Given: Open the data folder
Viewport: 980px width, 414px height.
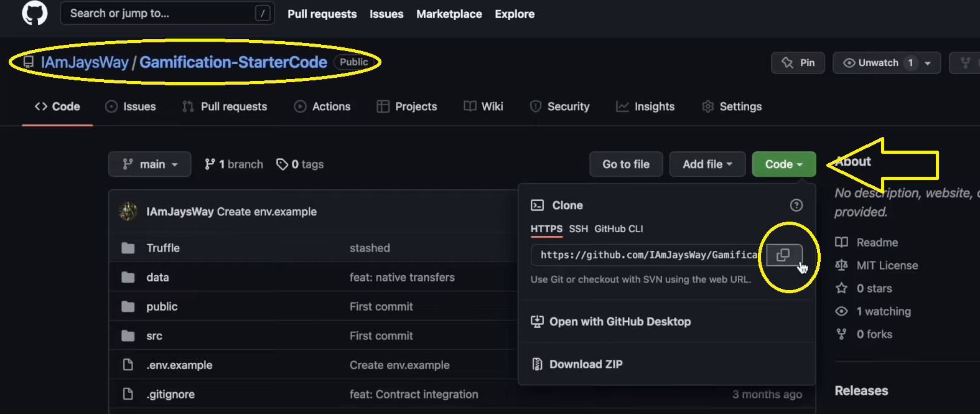Looking at the screenshot, I should coord(157,277).
